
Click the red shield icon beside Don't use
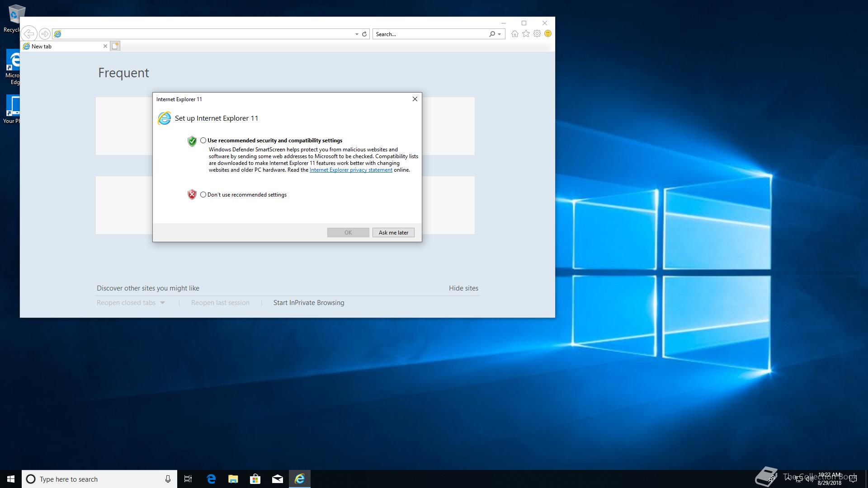tap(192, 195)
